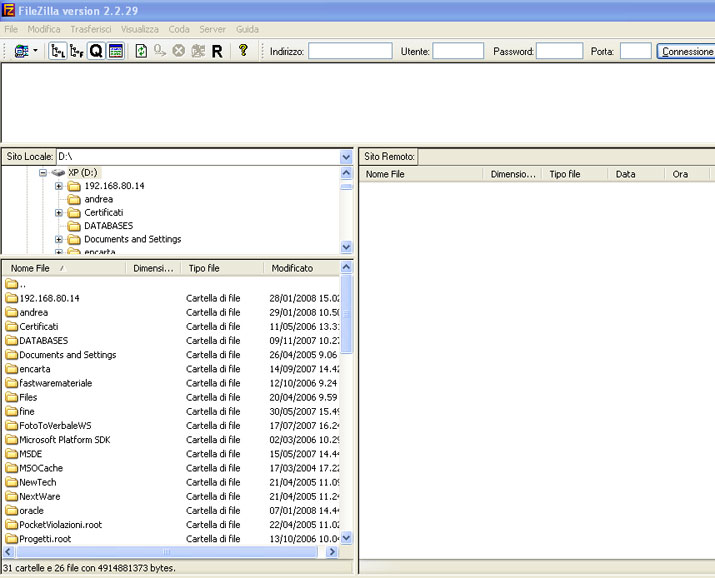Viewport: 715px width, 578px height.
Task: Click the file list horizontal scrollbar thumb
Action: (166, 552)
